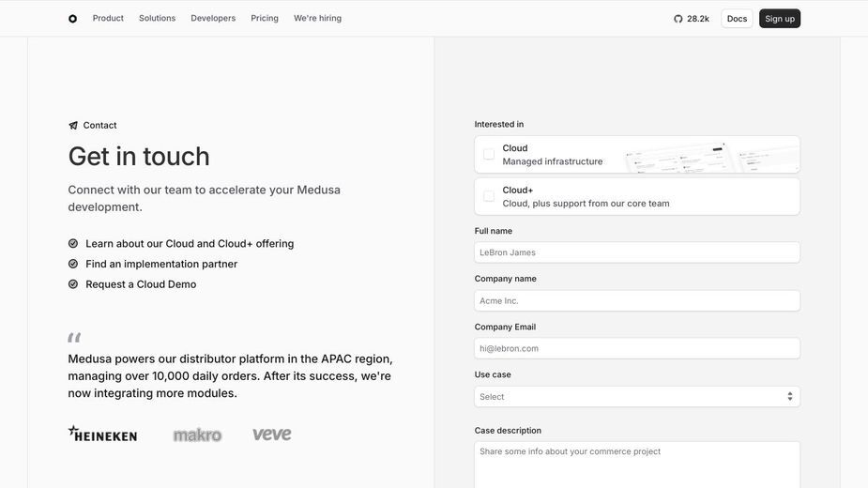Click the 'Find an implementation partner' text

pyautogui.click(x=161, y=264)
